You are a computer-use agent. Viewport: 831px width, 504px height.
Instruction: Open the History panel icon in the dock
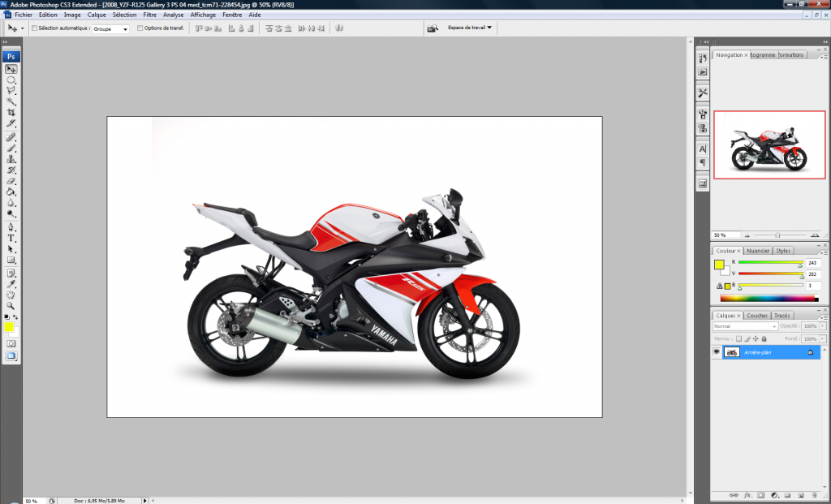point(703,58)
